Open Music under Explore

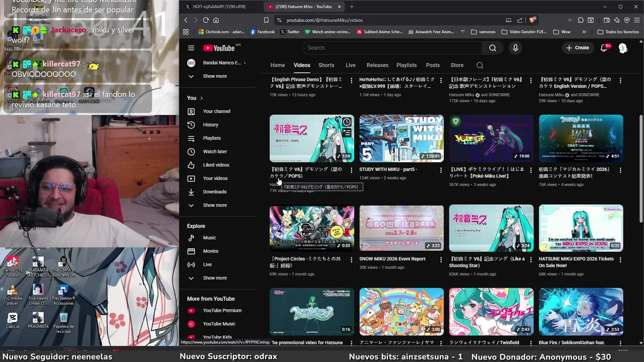(210, 238)
